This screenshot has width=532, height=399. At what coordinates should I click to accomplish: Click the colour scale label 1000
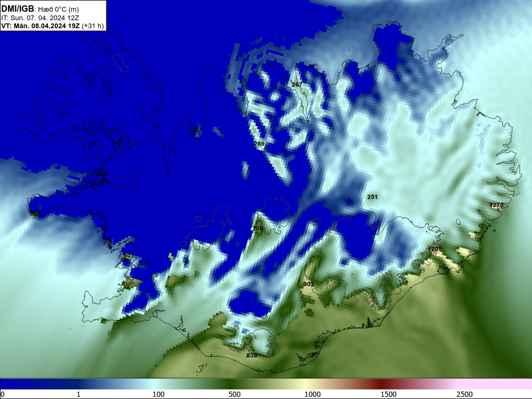312,394
